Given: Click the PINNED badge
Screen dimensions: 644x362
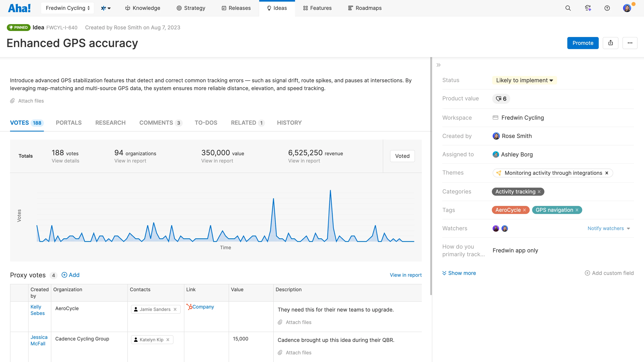Looking at the screenshot, I should [x=19, y=28].
